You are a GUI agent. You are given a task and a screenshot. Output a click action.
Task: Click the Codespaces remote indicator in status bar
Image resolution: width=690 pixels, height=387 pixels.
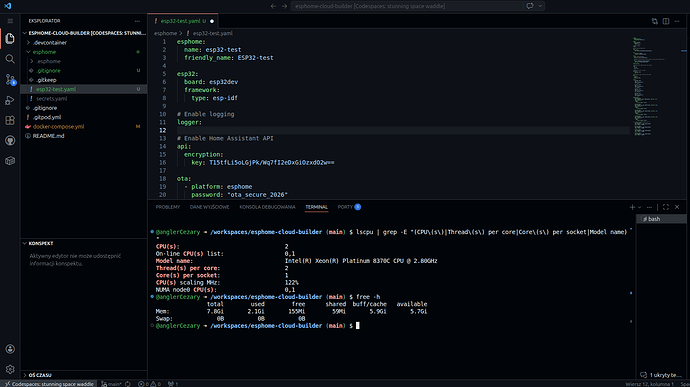coord(49,383)
